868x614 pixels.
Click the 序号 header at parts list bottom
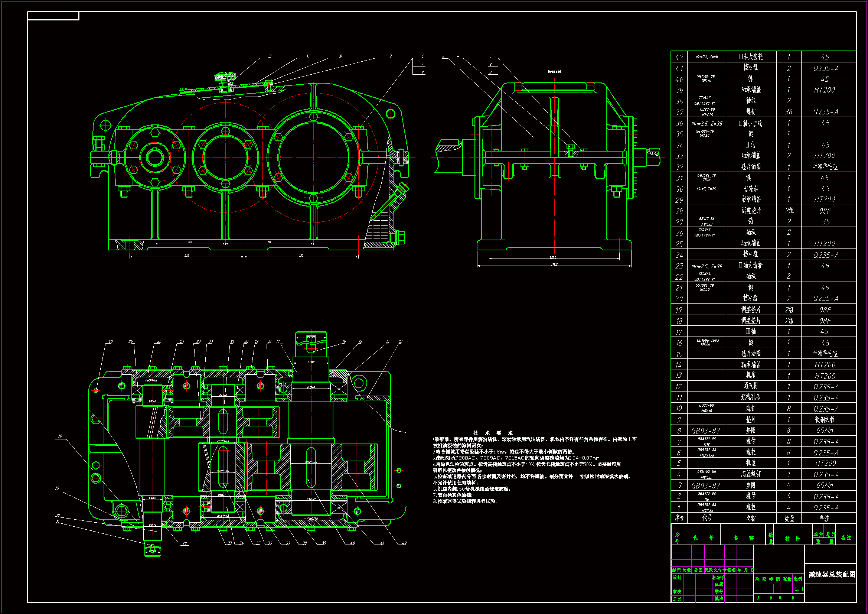[679, 518]
